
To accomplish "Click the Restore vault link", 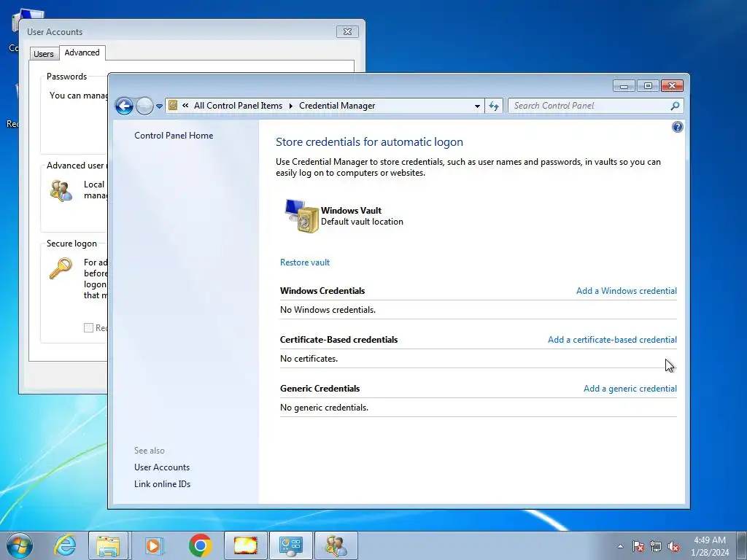I will (x=304, y=262).
